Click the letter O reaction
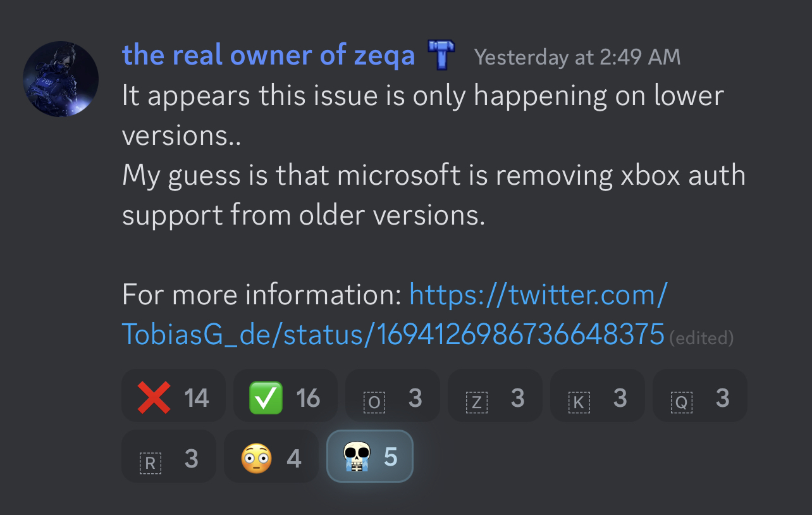 (x=392, y=397)
